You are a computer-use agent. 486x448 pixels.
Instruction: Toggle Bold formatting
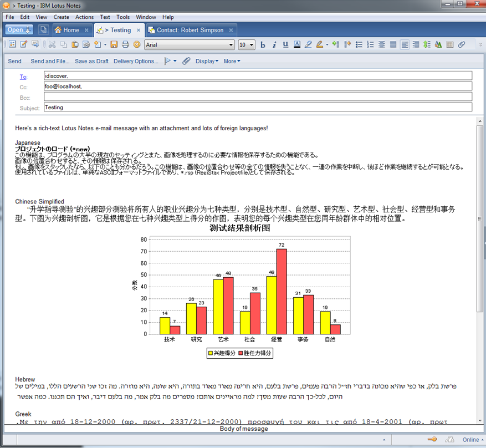coord(263,45)
